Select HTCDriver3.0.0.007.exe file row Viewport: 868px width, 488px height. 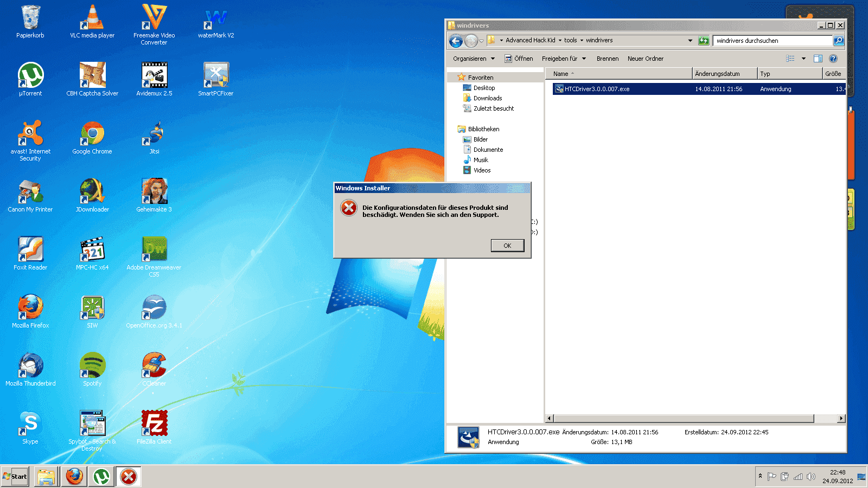tap(699, 89)
